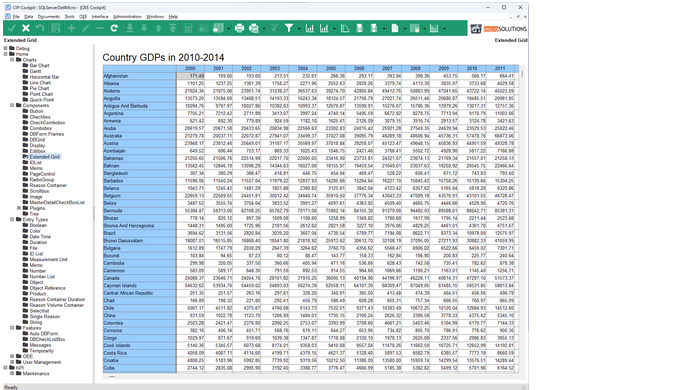The image size is (680, 390).
Task: Click the print preview icon
Action: (254, 28)
